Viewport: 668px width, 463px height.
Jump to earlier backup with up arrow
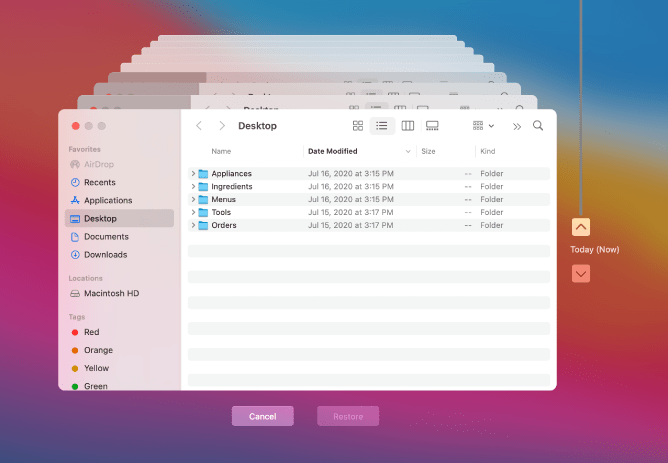point(581,227)
